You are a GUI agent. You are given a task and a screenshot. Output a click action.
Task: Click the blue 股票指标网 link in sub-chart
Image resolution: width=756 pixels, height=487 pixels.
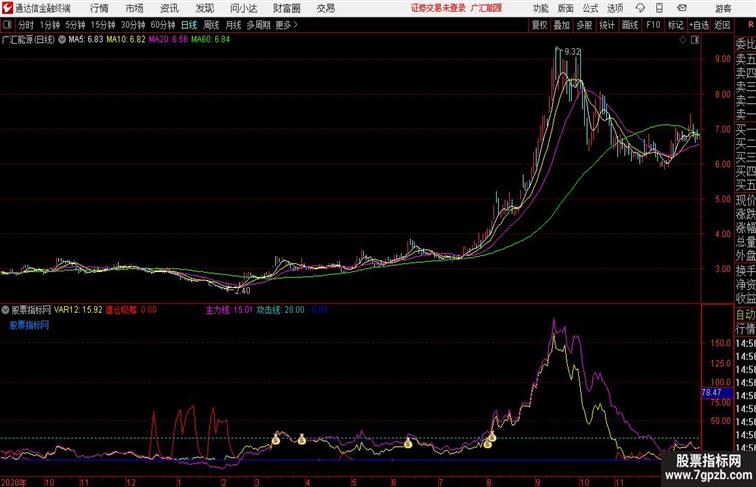(x=29, y=325)
